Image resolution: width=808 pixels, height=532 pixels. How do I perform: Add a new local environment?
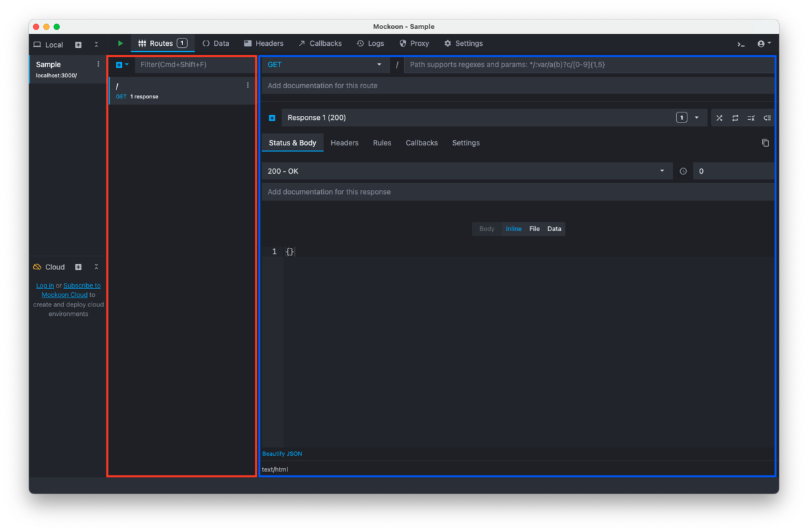coord(78,45)
